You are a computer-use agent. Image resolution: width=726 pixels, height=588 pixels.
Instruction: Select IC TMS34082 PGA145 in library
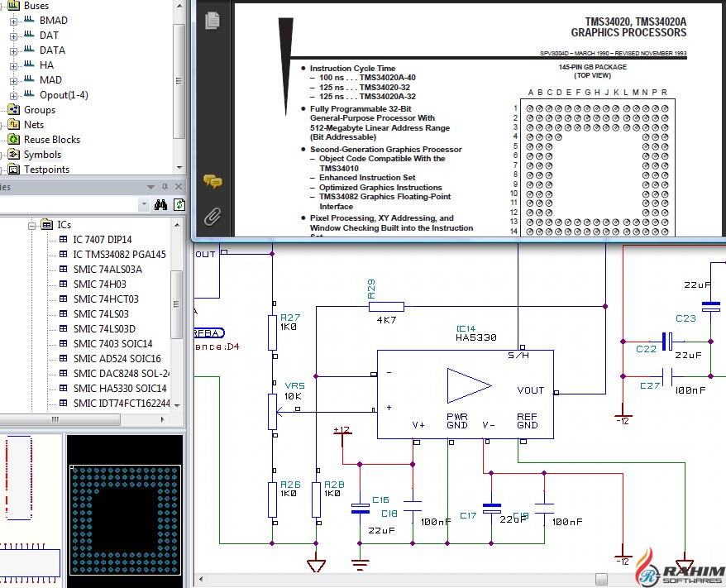(x=118, y=255)
